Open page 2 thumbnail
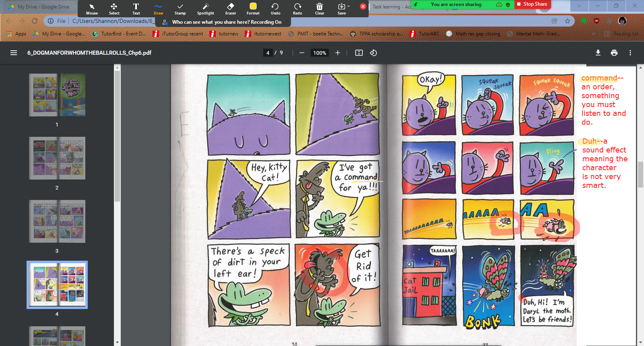Viewport: 644px width, 346px height. [x=57, y=158]
